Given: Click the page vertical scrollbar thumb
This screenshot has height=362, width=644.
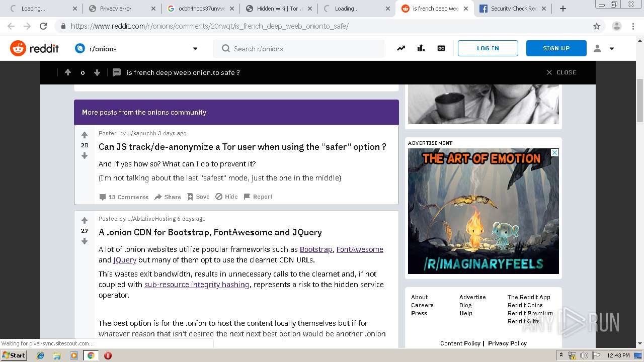Looking at the screenshot, I should [x=639, y=101].
